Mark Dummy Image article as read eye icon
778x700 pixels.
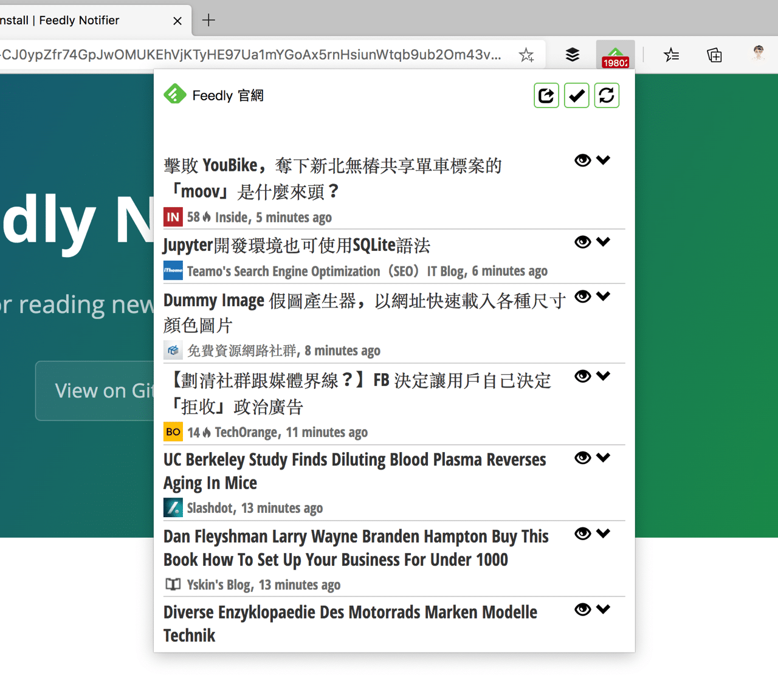[583, 296]
